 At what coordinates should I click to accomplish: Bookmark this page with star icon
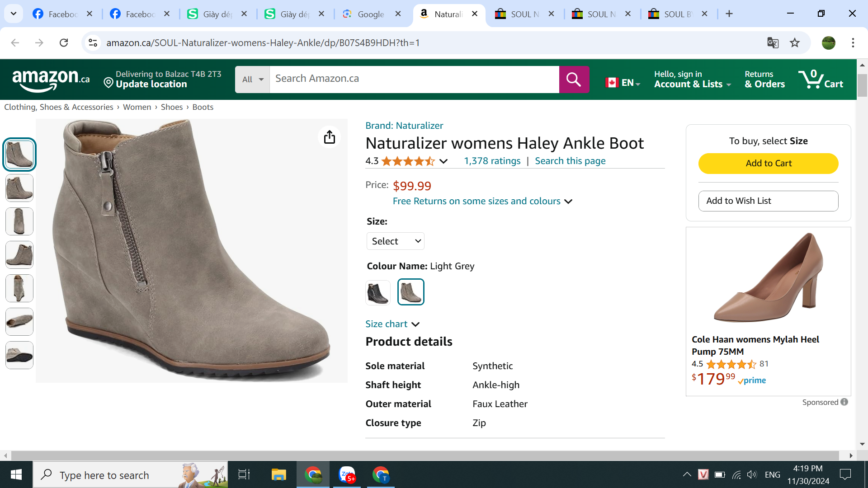pyautogui.click(x=795, y=43)
